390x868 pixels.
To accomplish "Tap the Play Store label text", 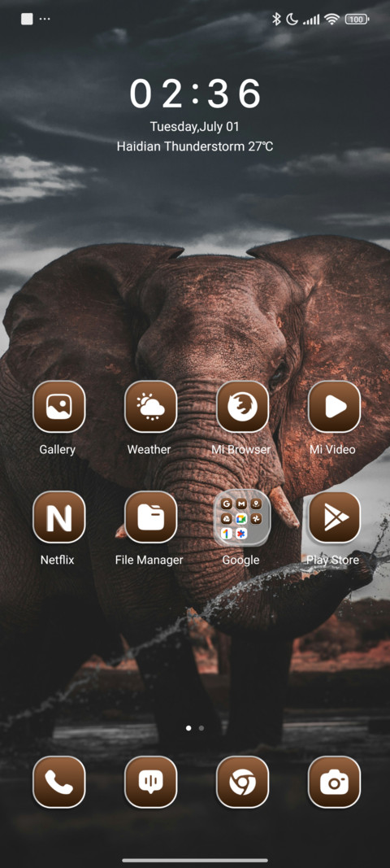I will pos(332,560).
